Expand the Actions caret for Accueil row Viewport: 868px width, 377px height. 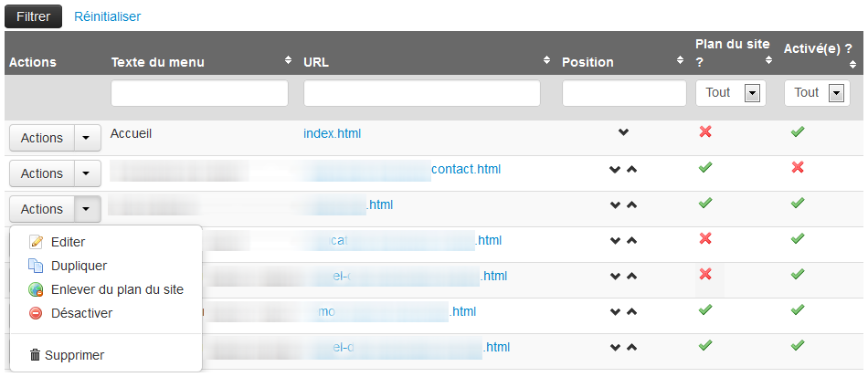(x=86, y=138)
